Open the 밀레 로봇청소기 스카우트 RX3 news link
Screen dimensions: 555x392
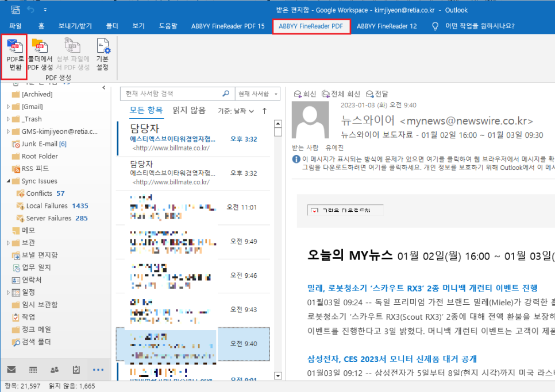click(422, 288)
